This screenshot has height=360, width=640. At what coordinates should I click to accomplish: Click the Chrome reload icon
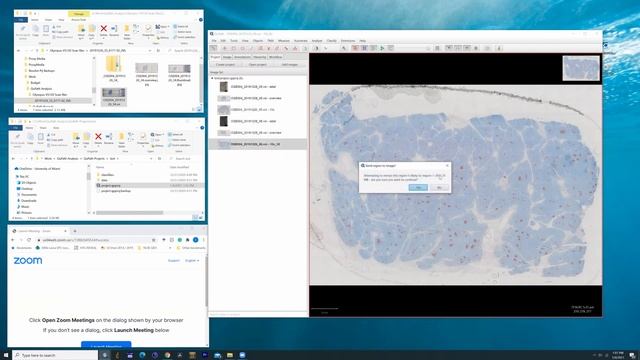29,240
